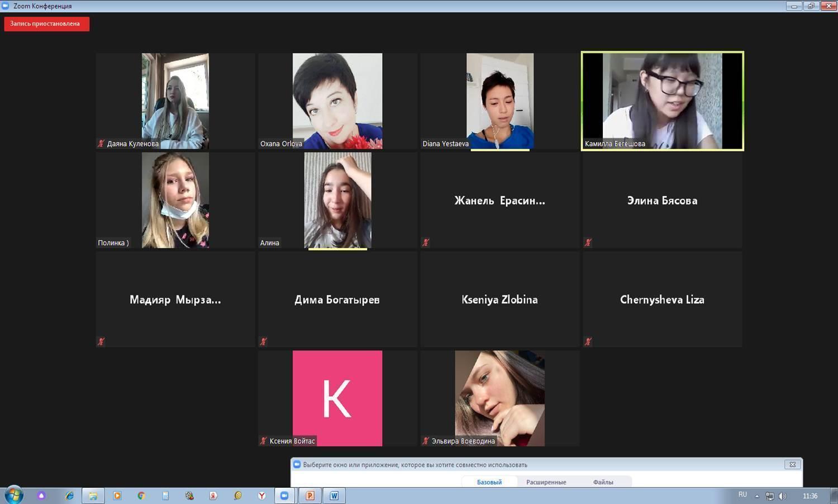Click the muted mic icon on Жанель Ерасин tile

pyautogui.click(x=426, y=243)
